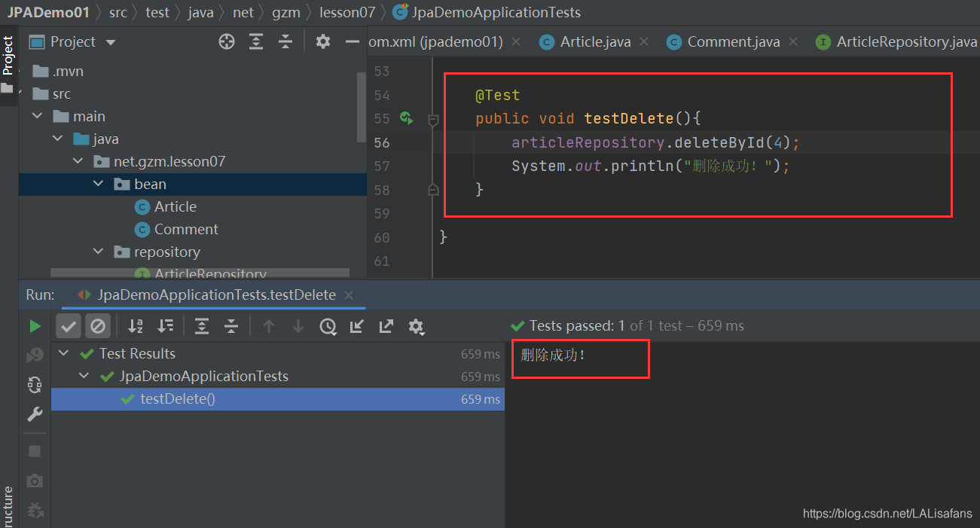Viewport: 980px width, 528px height.
Task: Click the import tests icon
Action: click(357, 326)
